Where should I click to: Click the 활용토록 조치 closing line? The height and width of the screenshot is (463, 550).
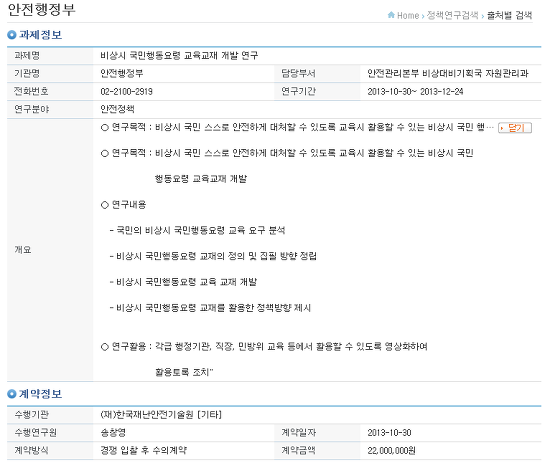click(184, 372)
